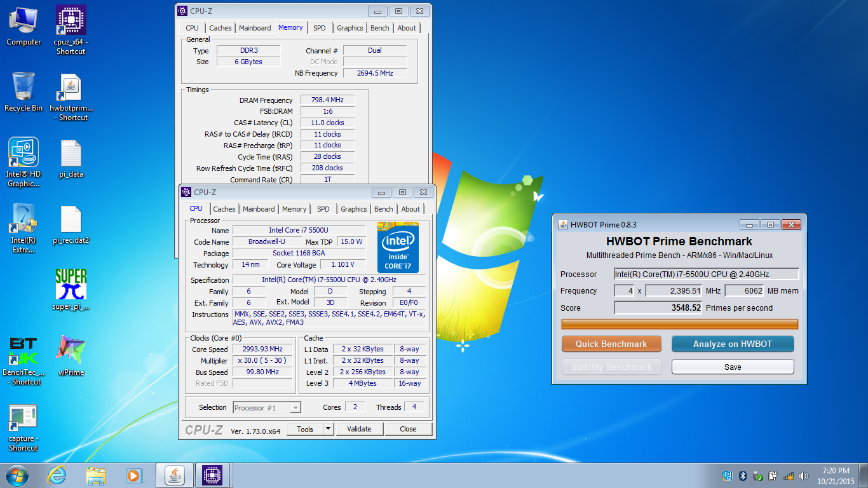
Task: Launch Internet Explorer from taskbar
Action: (57, 475)
